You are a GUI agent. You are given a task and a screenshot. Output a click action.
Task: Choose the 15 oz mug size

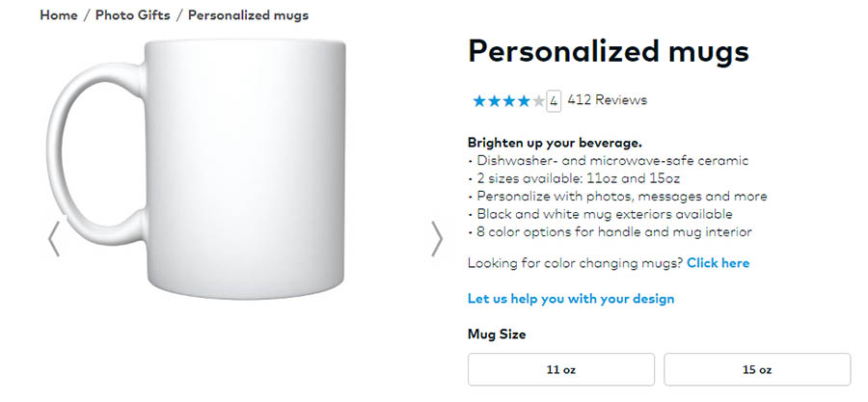pos(757,369)
